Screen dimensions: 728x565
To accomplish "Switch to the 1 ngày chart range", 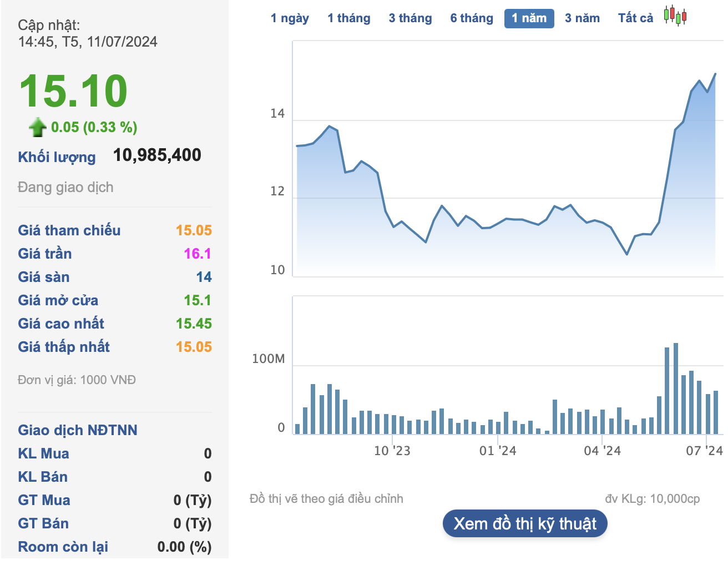I will [x=291, y=18].
